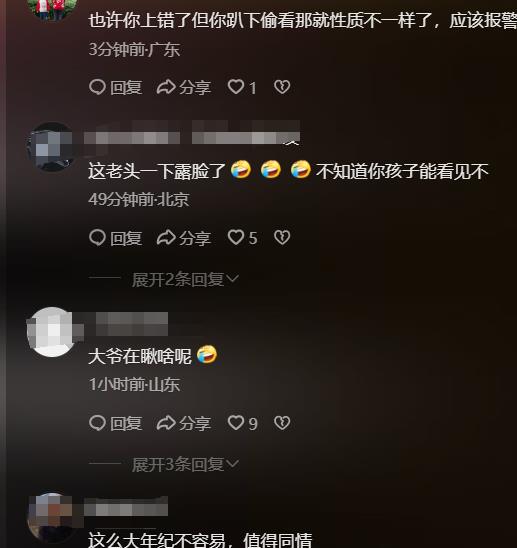The height and width of the screenshot is (548, 517).
Task: Share the 大爷在瞅啥呢 comment
Action: 184,423
